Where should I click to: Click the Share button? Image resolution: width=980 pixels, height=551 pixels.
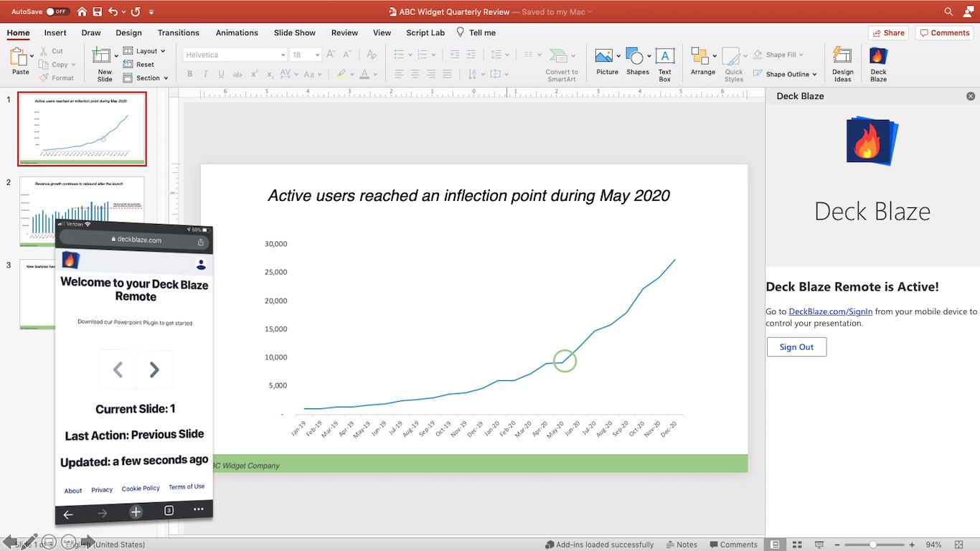pyautogui.click(x=888, y=33)
